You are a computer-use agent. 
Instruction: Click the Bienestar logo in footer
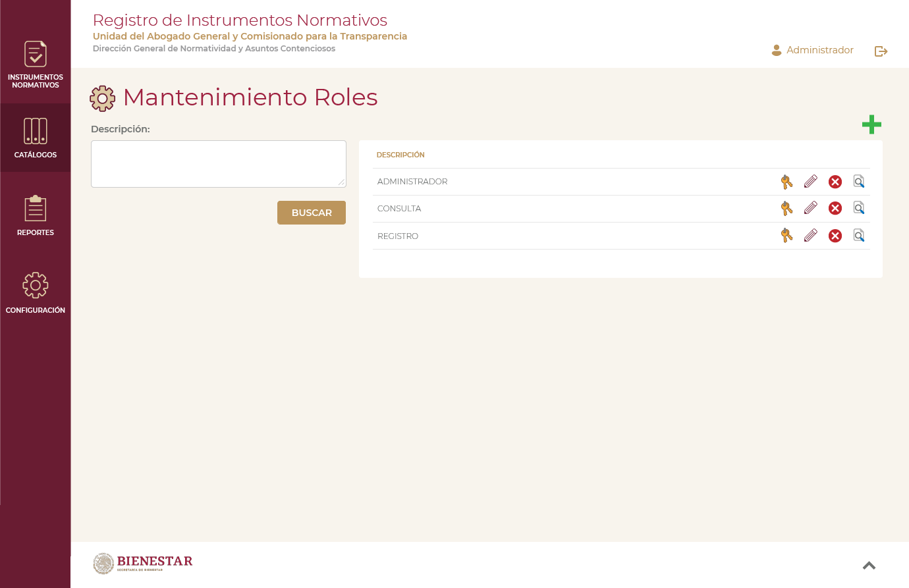(143, 564)
